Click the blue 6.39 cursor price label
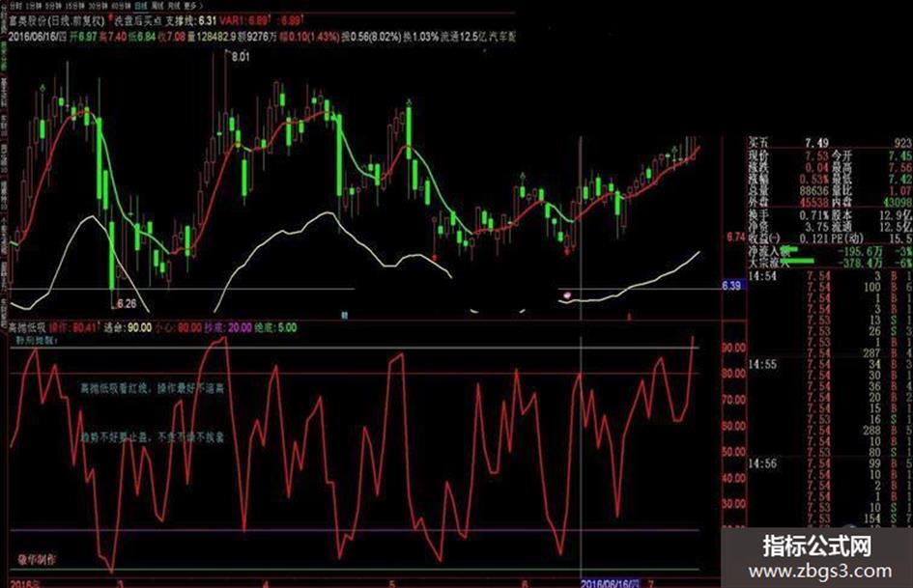The height and width of the screenshot is (588, 913). 732,285
